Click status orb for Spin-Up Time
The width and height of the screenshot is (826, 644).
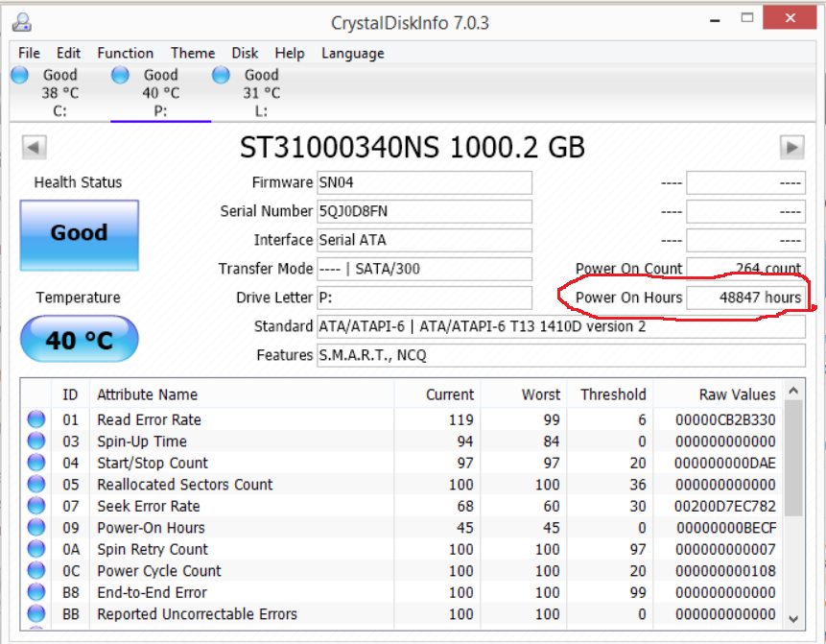point(36,441)
